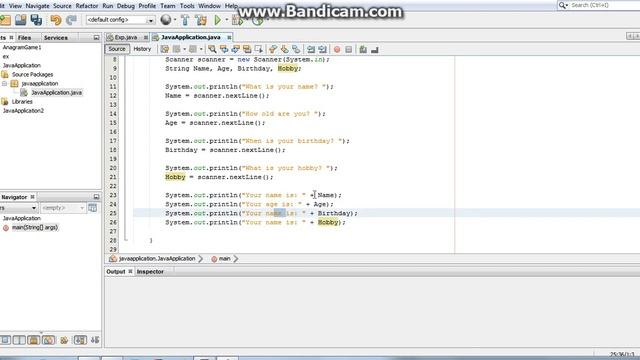Click Find Next Occurrence icon
Viewport: 640px width, 360px height.
[x=236, y=49]
